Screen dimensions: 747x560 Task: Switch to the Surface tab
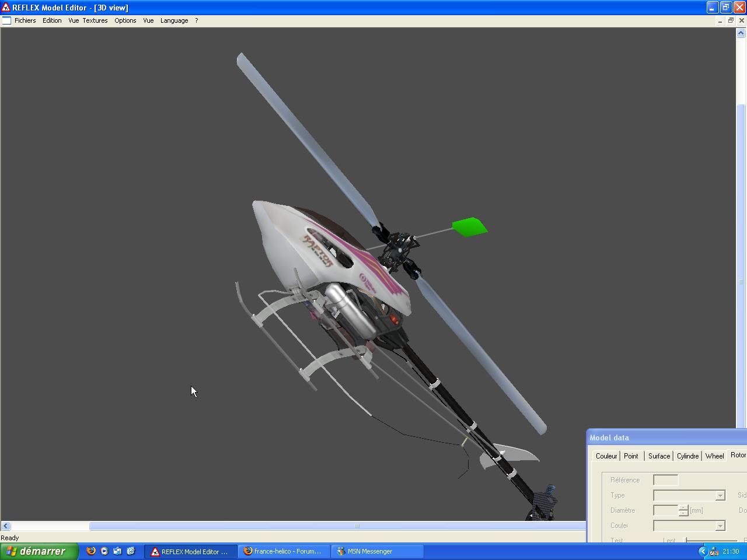point(659,456)
